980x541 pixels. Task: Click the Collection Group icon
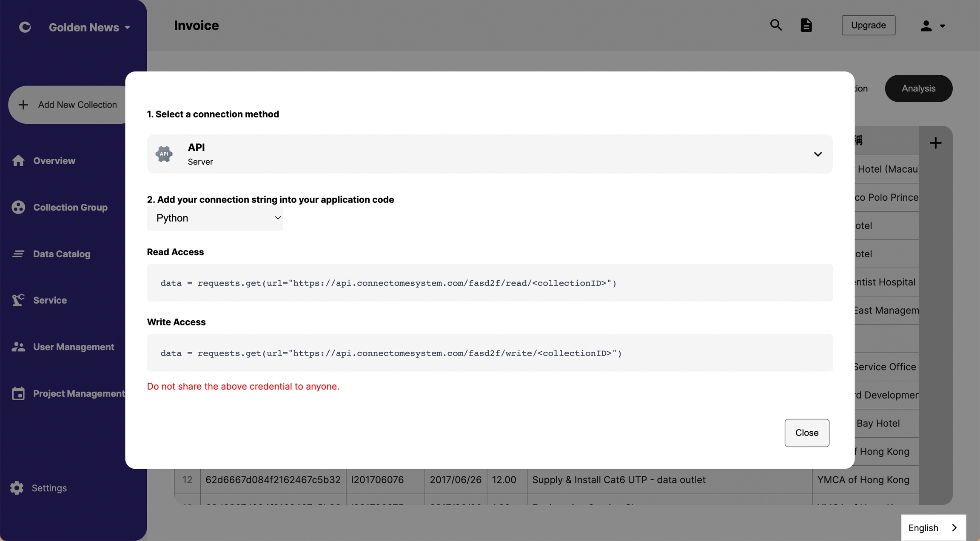pos(18,207)
